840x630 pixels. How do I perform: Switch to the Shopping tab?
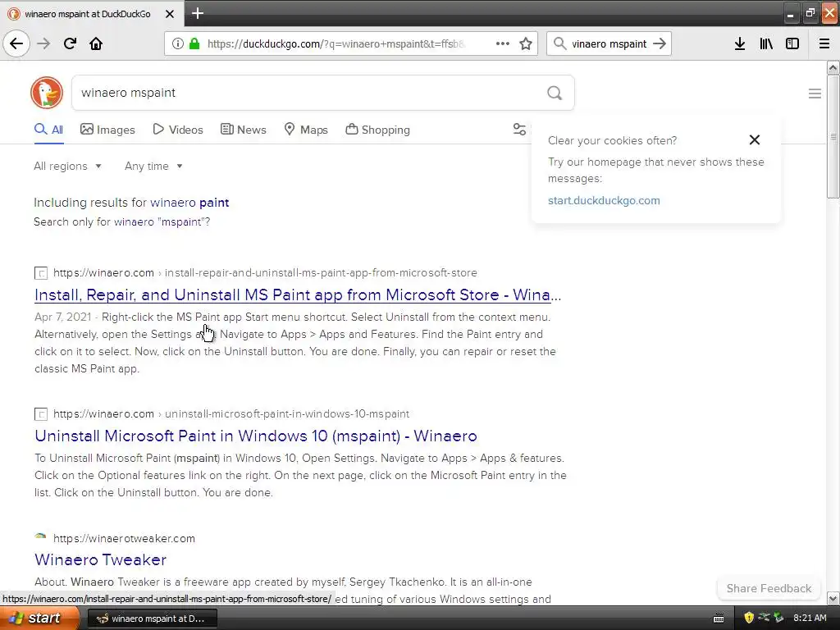coord(377,130)
